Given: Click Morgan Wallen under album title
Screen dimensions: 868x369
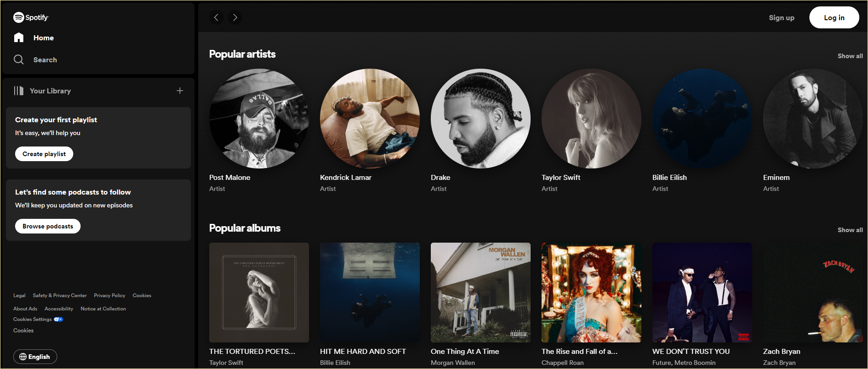Looking at the screenshot, I should point(453,363).
